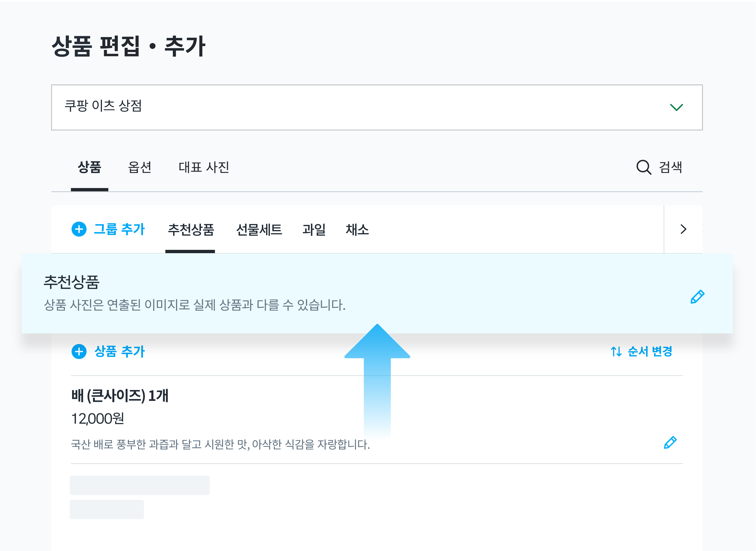This screenshot has height=551, width=756.
Task: Click the pencil edit icon for 추천상품 group
Action: (697, 296)
